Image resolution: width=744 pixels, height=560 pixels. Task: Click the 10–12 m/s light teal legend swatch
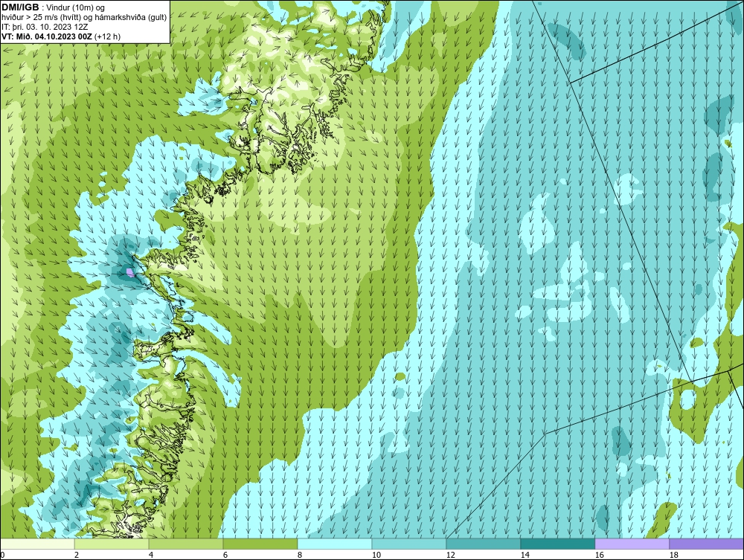point(409,544)
